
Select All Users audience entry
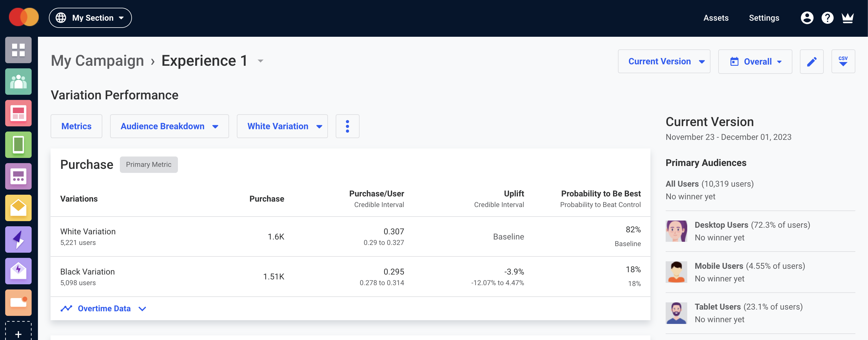click(x=710, y=190)
